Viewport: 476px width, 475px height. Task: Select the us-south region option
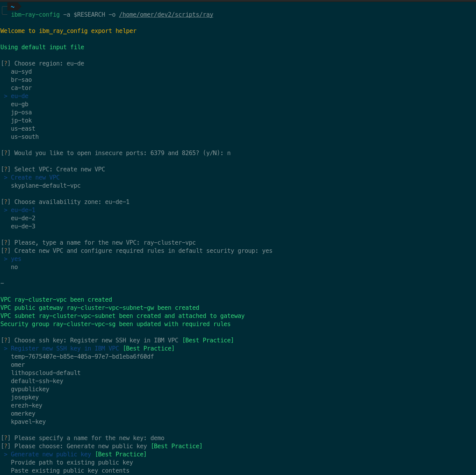(x=25, y=137)
